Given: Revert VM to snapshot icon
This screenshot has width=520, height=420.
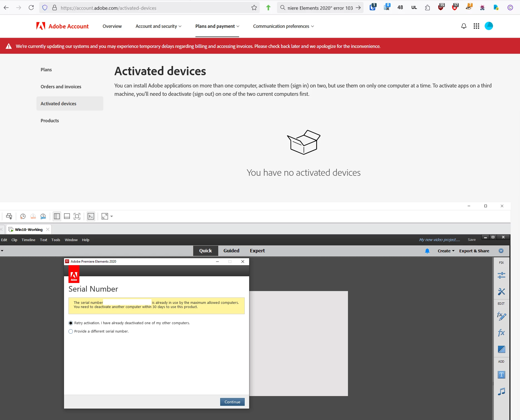Looking at the screenshot, I should (33, 216).
